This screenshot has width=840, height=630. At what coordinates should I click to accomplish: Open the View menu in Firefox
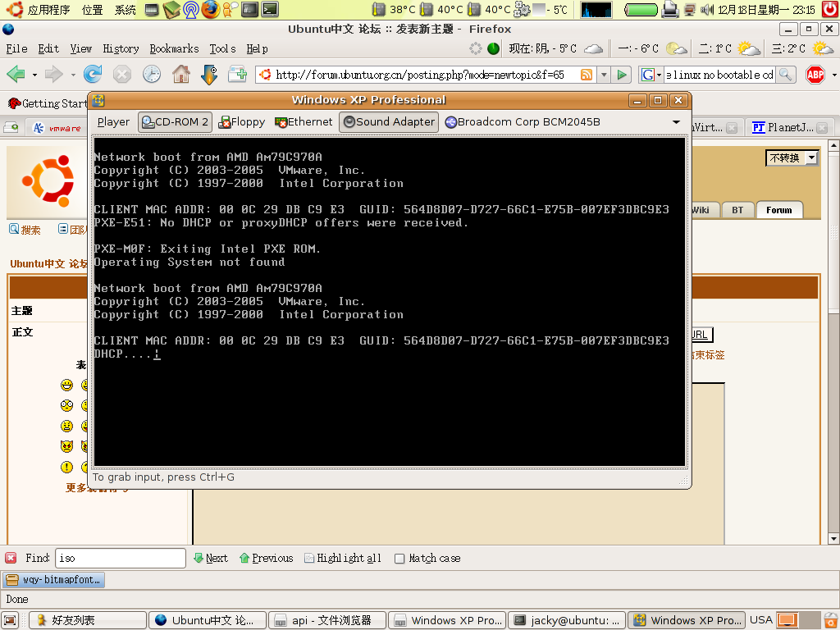[x=81, y=48]
